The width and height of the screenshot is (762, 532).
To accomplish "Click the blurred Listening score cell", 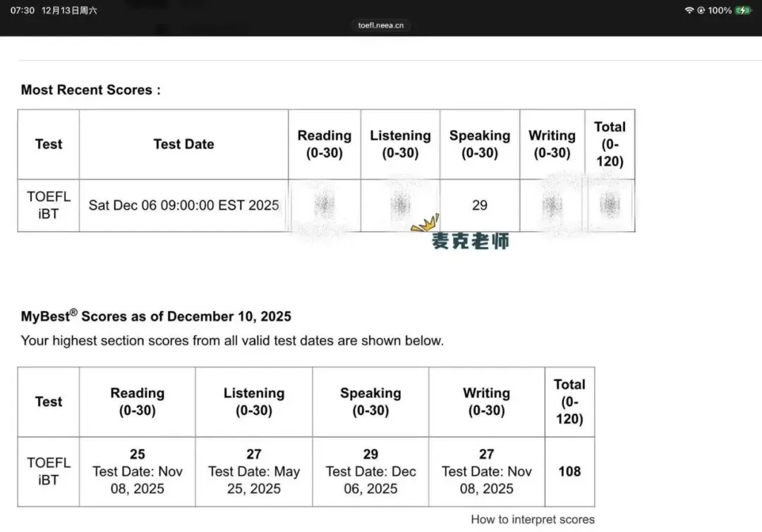I will [401, 205].
